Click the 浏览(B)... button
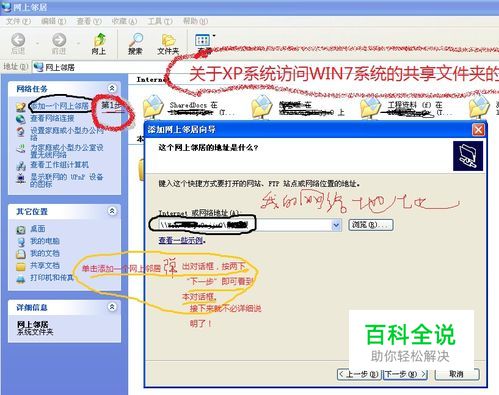The width and height of the screenshot is (499, 395). (x=371, y=225)
